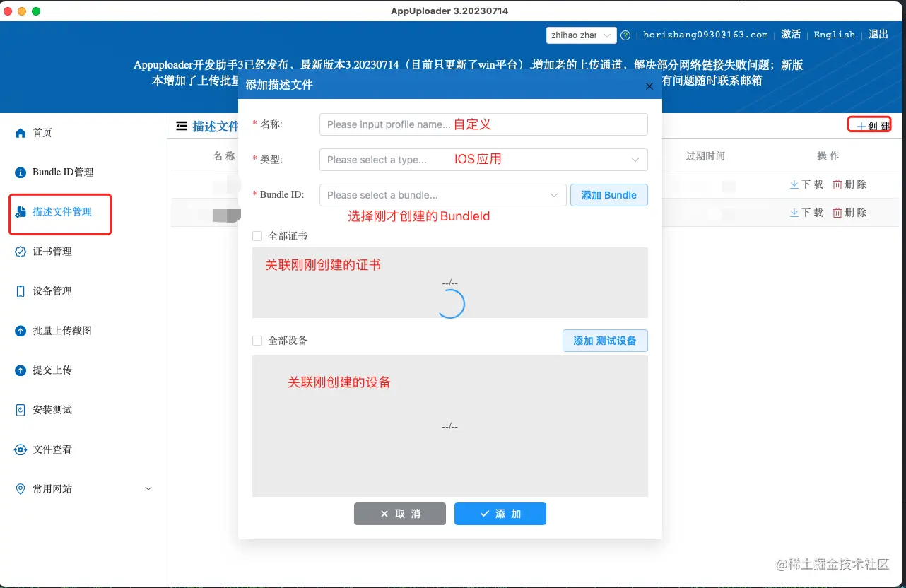Delete the second listed profile
This screenshot has height=588, width=906.
[x=849, y=213]
